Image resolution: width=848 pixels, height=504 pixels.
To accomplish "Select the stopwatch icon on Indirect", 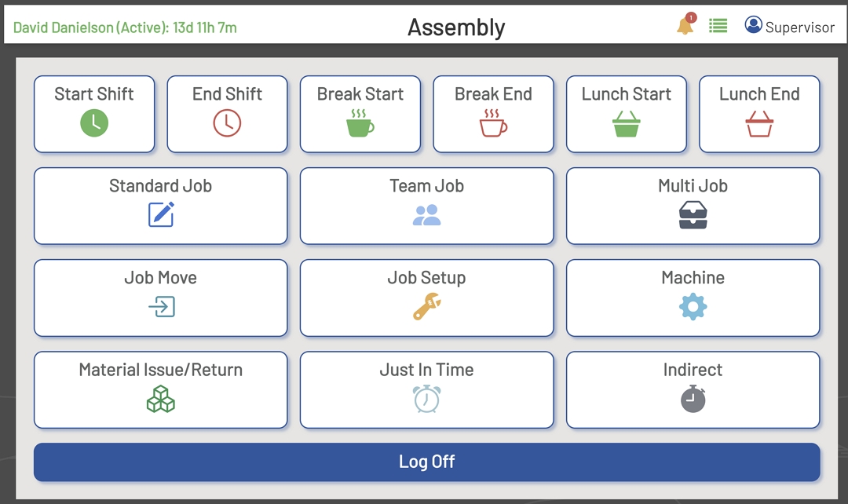I will [693, 400].
